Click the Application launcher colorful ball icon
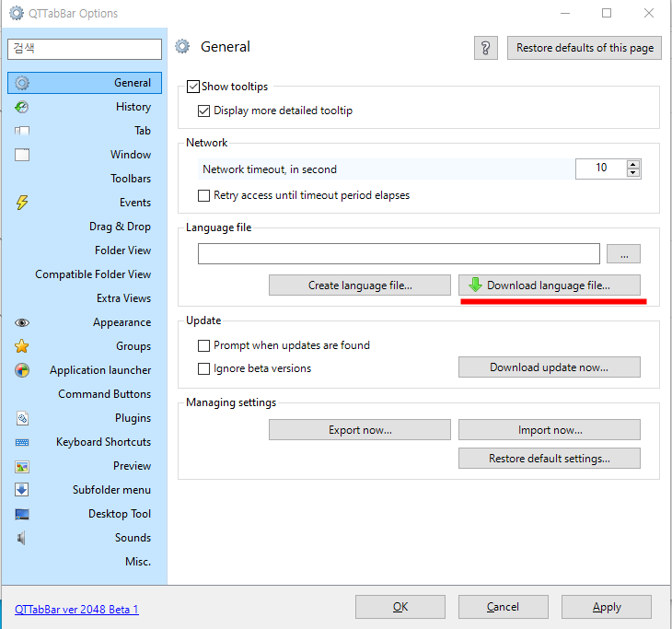The width and height of the screenshot is (672, 629). [22, 370]
